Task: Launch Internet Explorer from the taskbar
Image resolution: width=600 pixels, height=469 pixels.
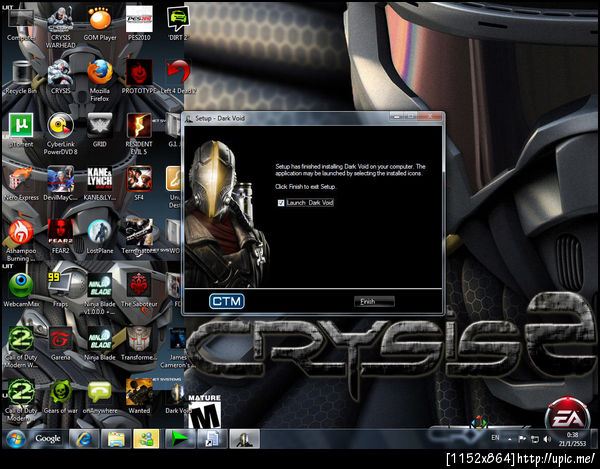Action: click(x=84, y=439)
